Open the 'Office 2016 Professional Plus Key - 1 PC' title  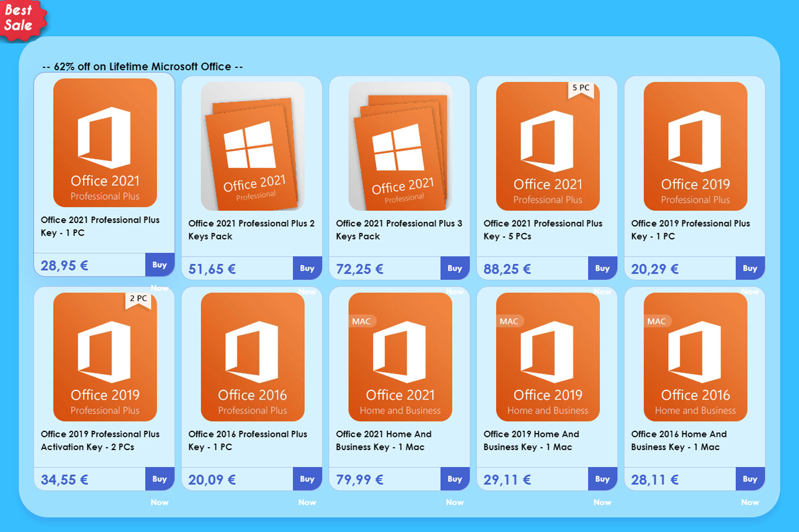tap(248, 440)
